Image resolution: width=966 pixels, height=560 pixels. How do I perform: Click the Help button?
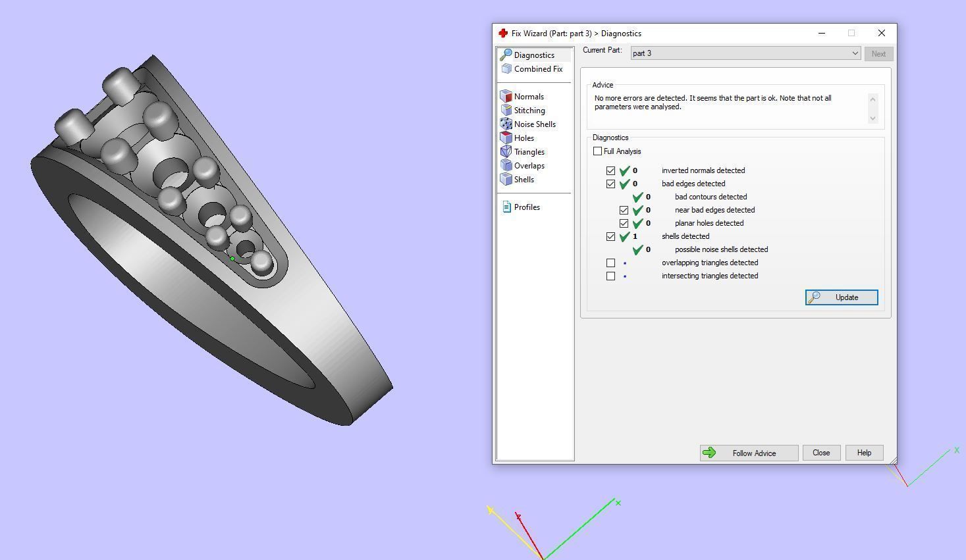[x=864, y=453]
